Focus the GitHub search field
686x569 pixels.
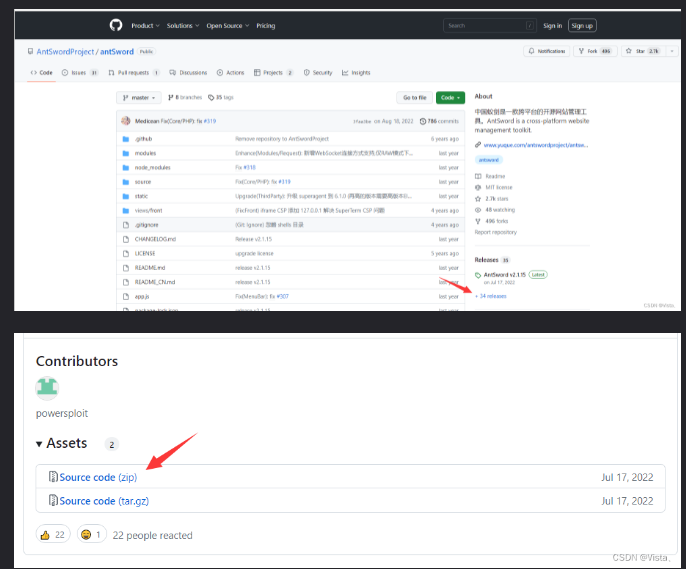490,26
